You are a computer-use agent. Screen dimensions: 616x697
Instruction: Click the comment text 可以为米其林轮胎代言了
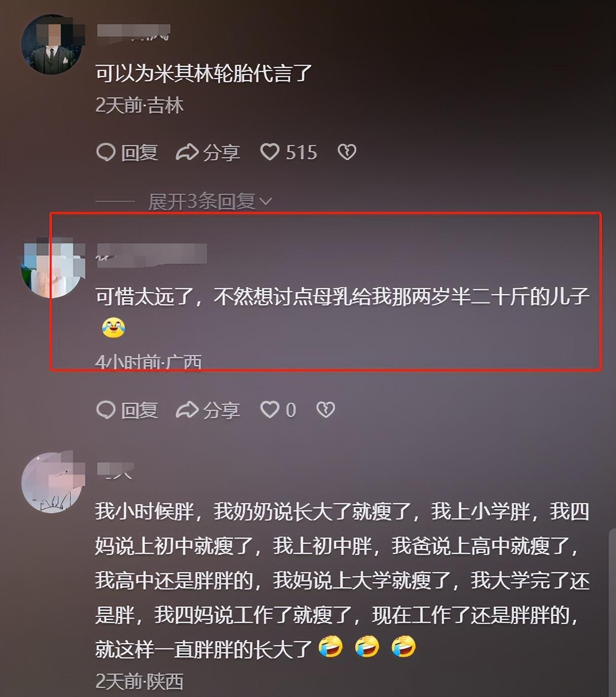click(x=204, y=73)
